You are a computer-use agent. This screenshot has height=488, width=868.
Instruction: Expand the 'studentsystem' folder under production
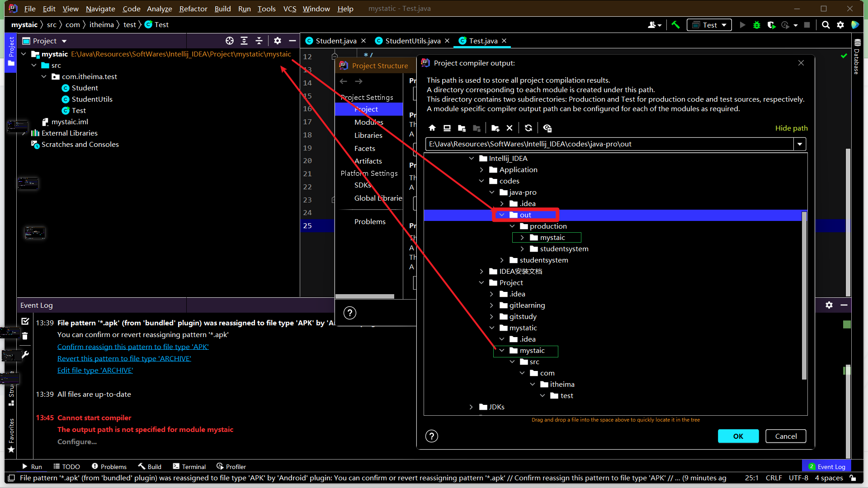coord(523,249)
